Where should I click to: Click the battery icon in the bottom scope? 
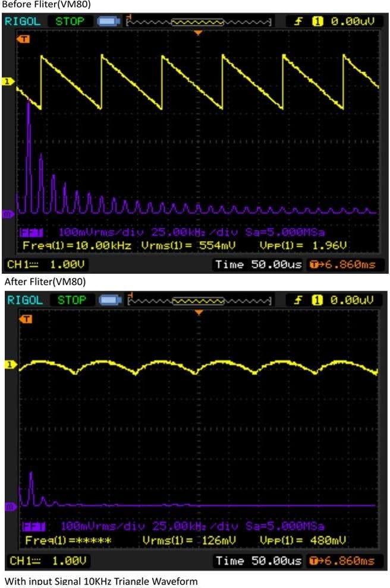pyautogui.click(x=110, y=300)
